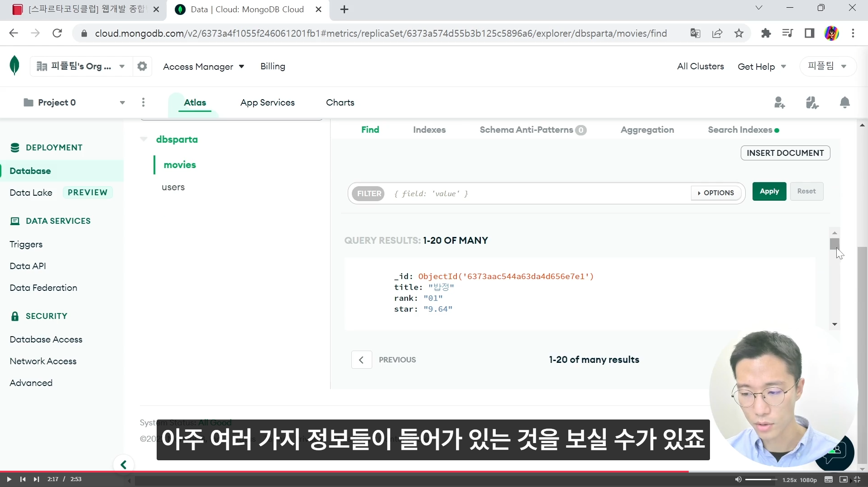Click the INSERT DOCUMENT button
This screenshot has height=487, width=868.
coord(785,153)
